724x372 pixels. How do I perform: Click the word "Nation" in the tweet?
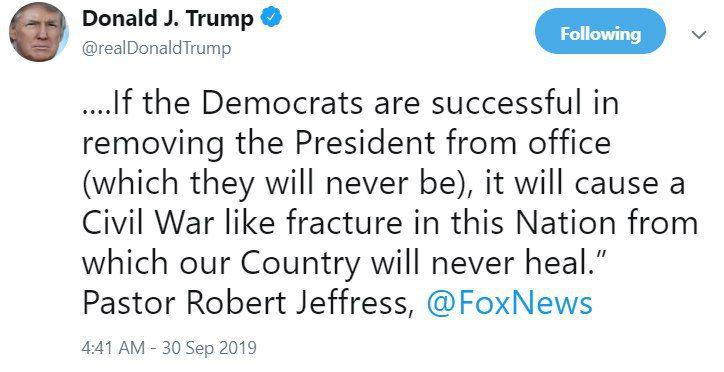tap(566, 223)
